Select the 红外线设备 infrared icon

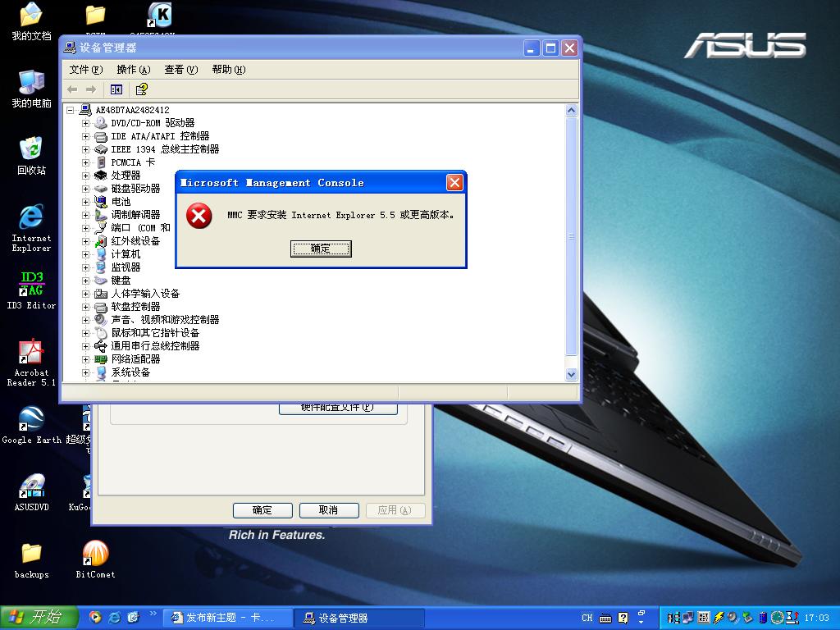tap(101, 241)
